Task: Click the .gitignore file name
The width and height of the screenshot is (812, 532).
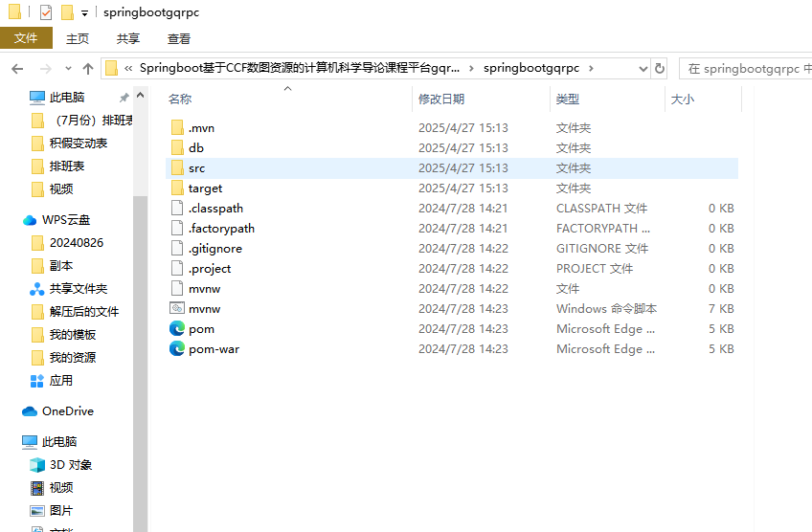Action: (214, 249)
